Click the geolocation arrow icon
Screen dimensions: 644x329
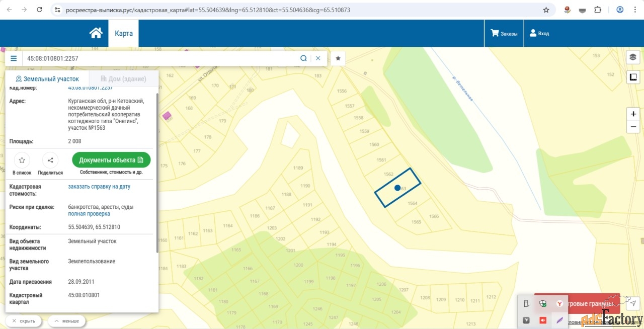(633, 303)
